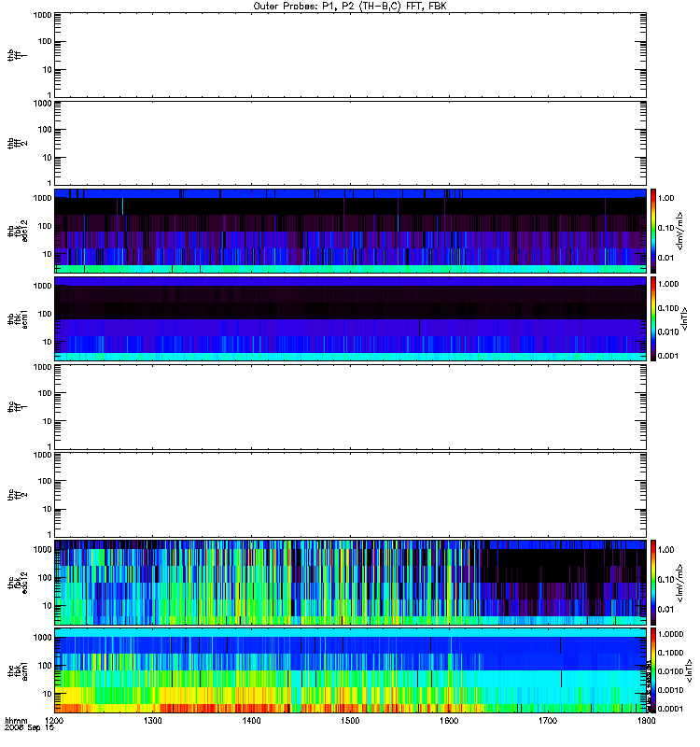Select the thb fbk scm1 spectrogram panel
This screenshot has width=700, height=747.
(350, 318)
